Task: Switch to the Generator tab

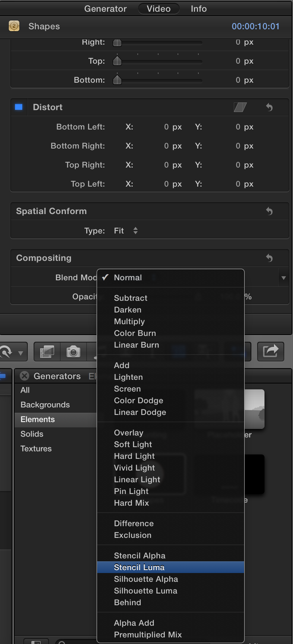Action: tap(105, 9)
